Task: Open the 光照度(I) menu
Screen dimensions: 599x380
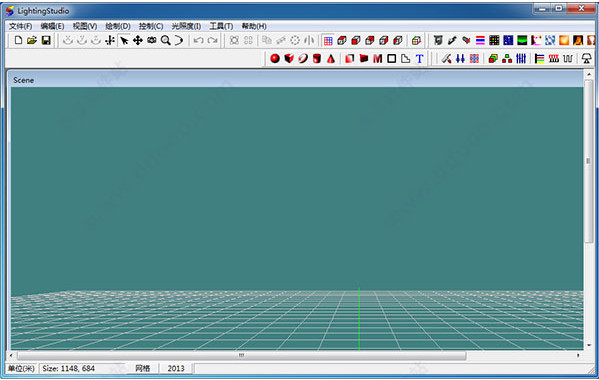Action: click(x=186, y=26)
